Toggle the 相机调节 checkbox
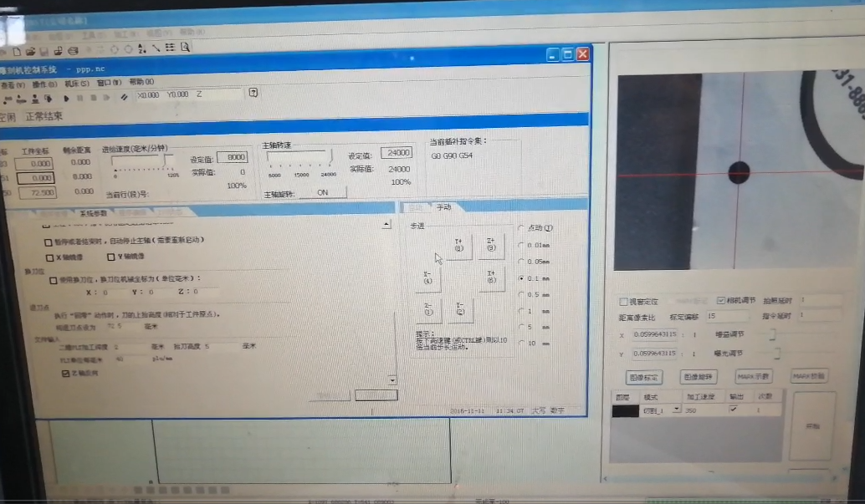The height and width of the screenshot is (504, 865). [x=721, y=300]
